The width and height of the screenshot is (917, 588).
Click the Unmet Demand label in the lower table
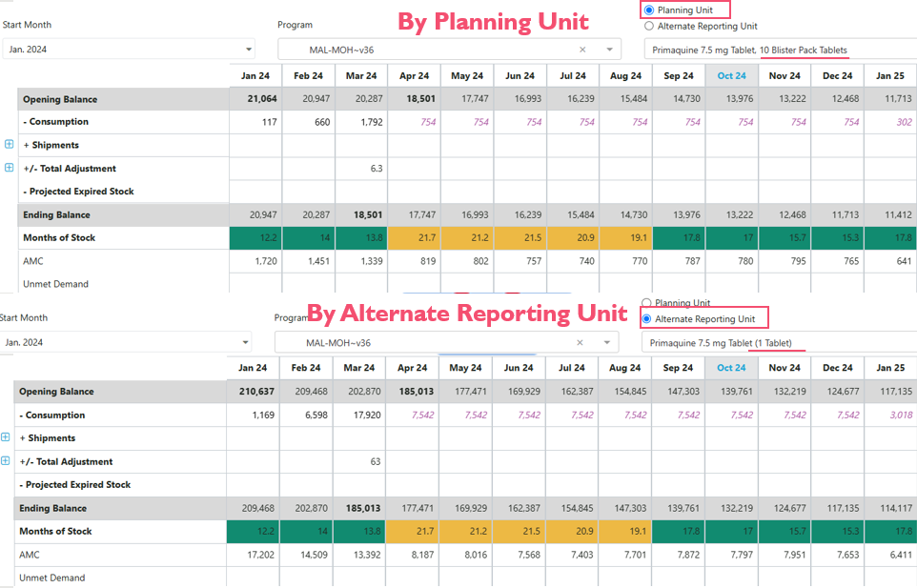coord(52,578)
